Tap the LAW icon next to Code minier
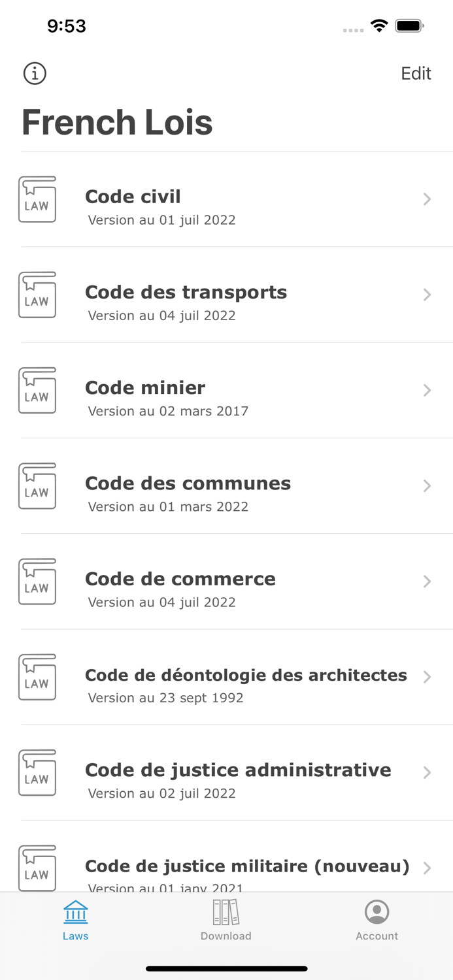Image resolution: width=453 pixels, height=980 pixels. coord(37,391)
